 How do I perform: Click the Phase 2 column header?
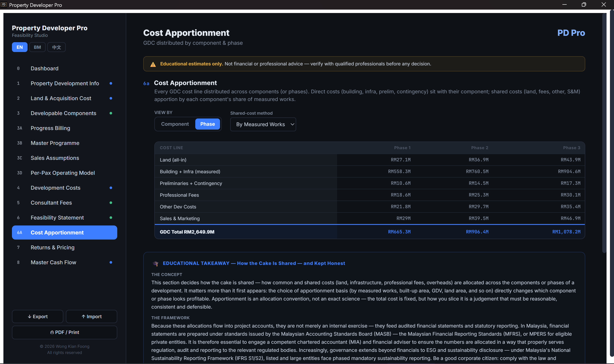[479, 148]
